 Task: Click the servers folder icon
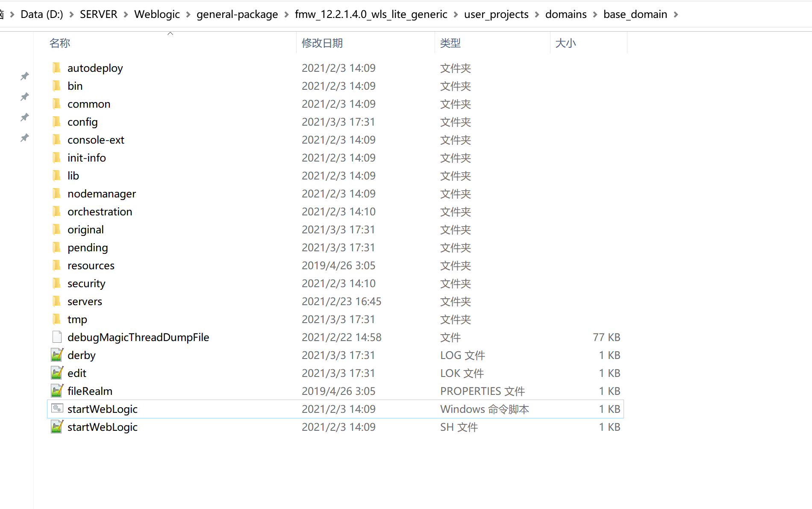[57, 301]
